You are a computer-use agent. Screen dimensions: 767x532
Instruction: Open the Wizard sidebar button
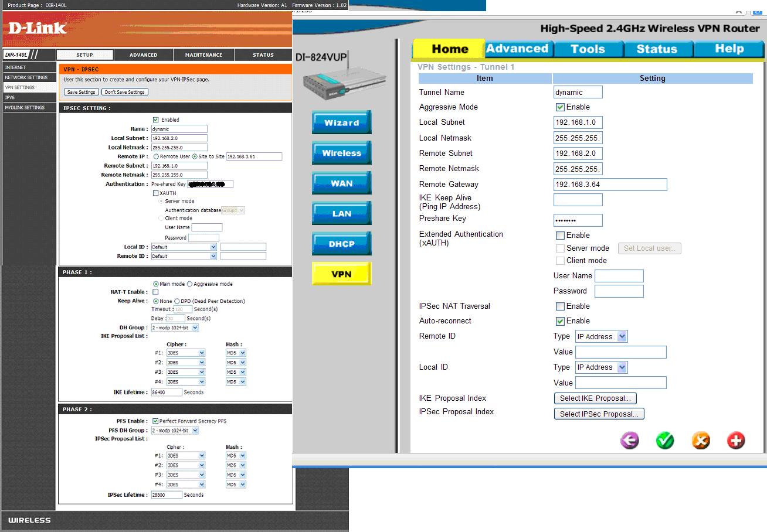[341, 123]
